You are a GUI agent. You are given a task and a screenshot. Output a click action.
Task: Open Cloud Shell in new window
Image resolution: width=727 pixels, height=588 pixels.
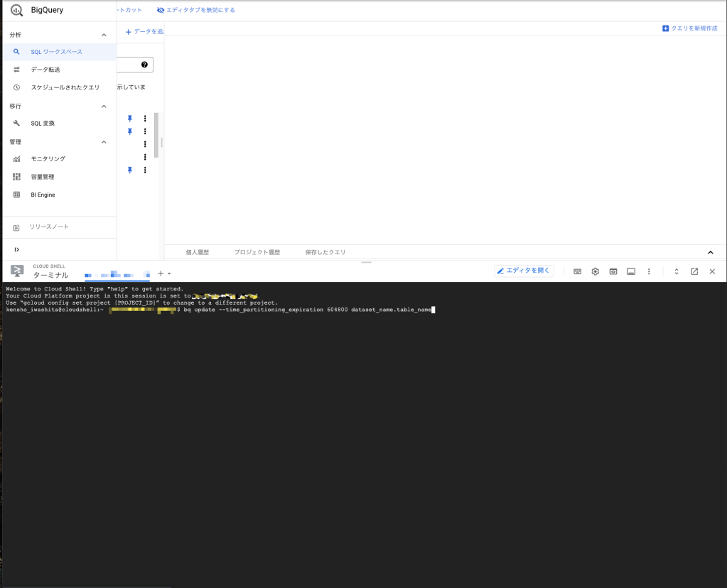pos(694,271)
